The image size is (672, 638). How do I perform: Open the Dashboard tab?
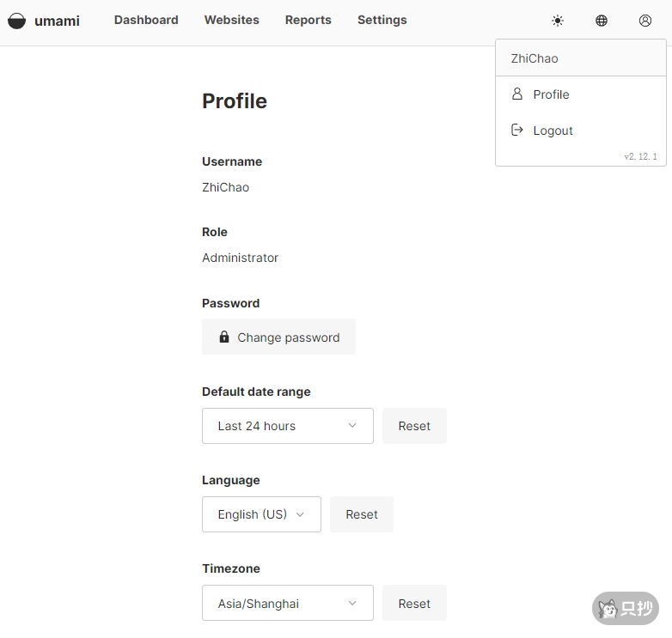[146, 20]
